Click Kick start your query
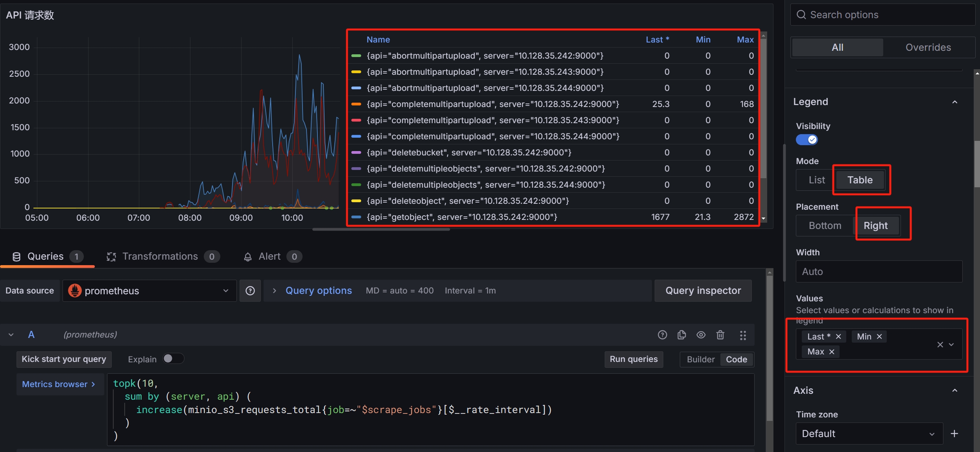 click(x=64, y=359)
